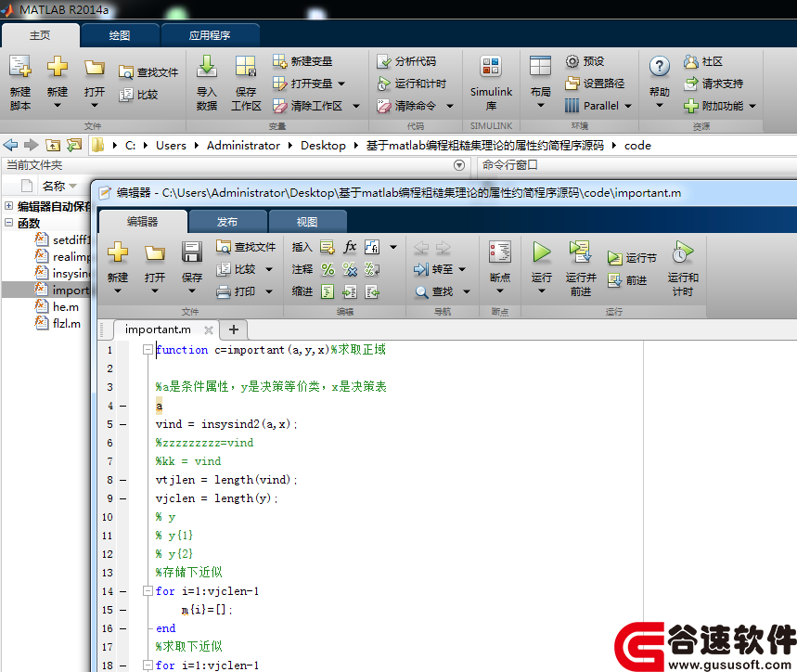Click the 名称 column header
Image resolution: width=797 pixels, height=672 pixels.
[54, 186]
